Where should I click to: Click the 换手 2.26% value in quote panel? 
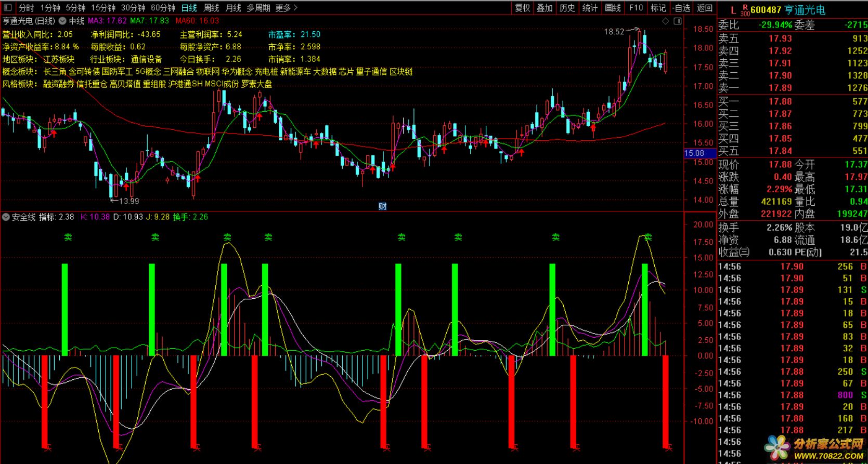(x=779, y=228)
